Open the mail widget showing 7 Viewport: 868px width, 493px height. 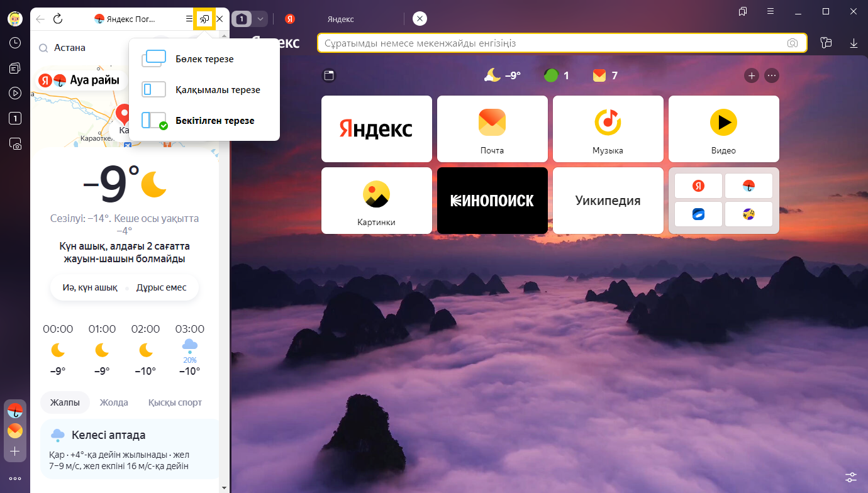[x=605, y=75]
